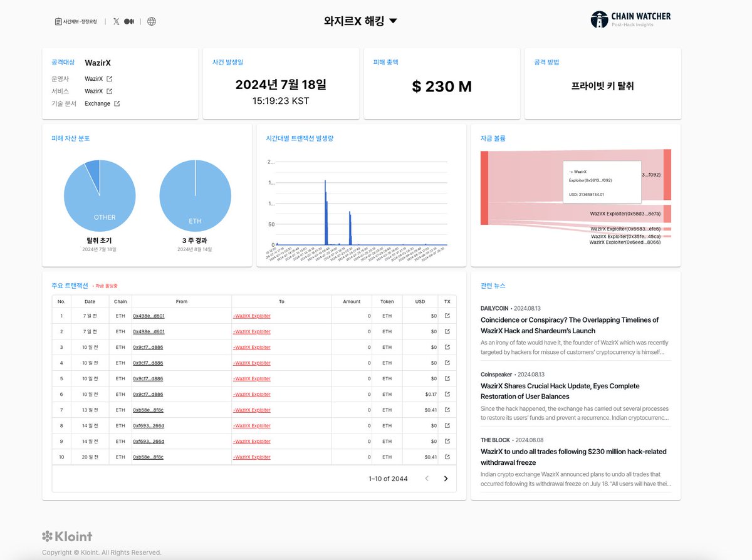Click the $ 230 M total damage value
Screen dimensions: 752x560
[x=442, y=86]
